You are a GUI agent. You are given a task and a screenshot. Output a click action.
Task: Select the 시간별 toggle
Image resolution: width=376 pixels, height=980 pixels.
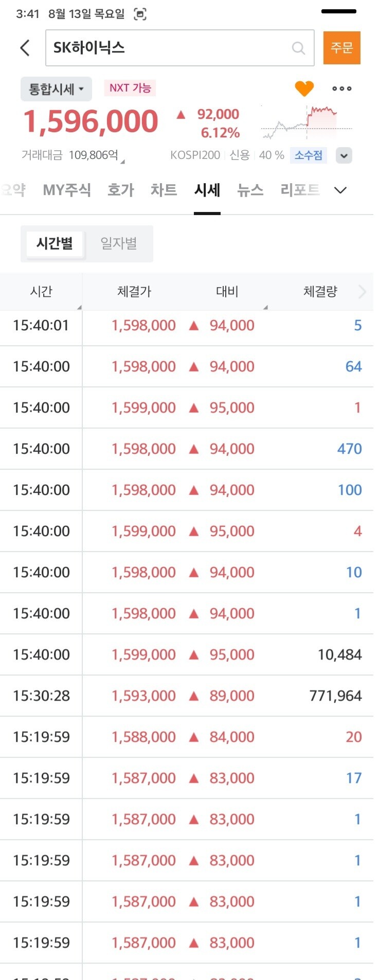click(55, 243)
